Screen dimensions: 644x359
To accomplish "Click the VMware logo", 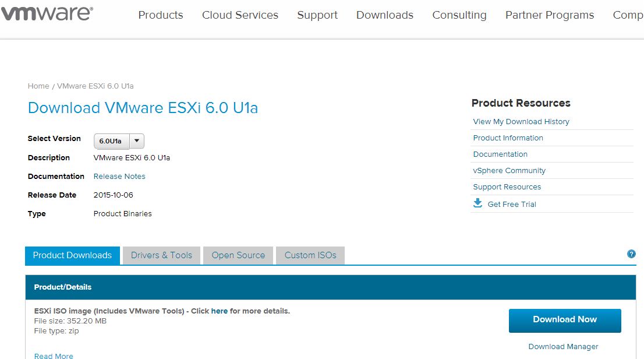I will click(x=47, y=13).
